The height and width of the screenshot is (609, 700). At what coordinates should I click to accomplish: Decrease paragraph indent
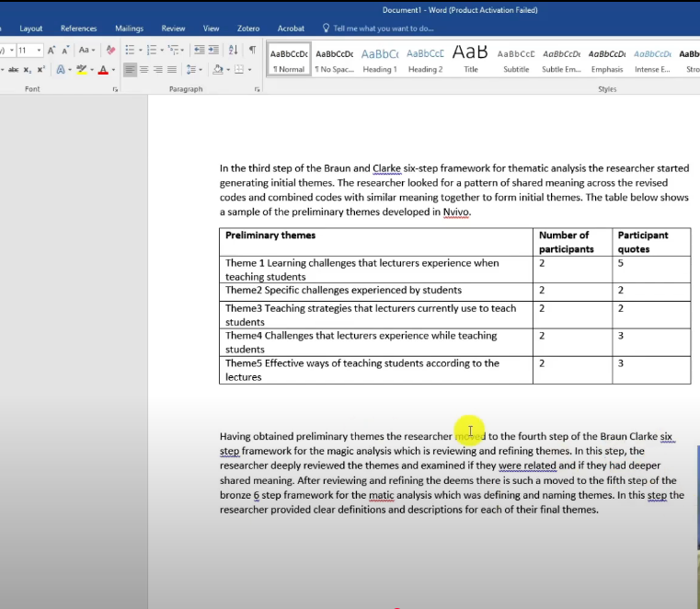click(199, 50)
